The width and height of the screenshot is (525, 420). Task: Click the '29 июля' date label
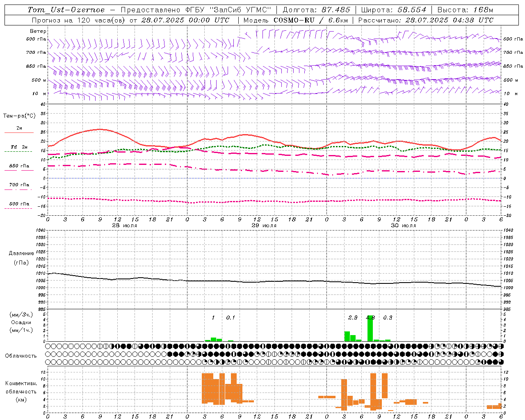coord(264,226)
